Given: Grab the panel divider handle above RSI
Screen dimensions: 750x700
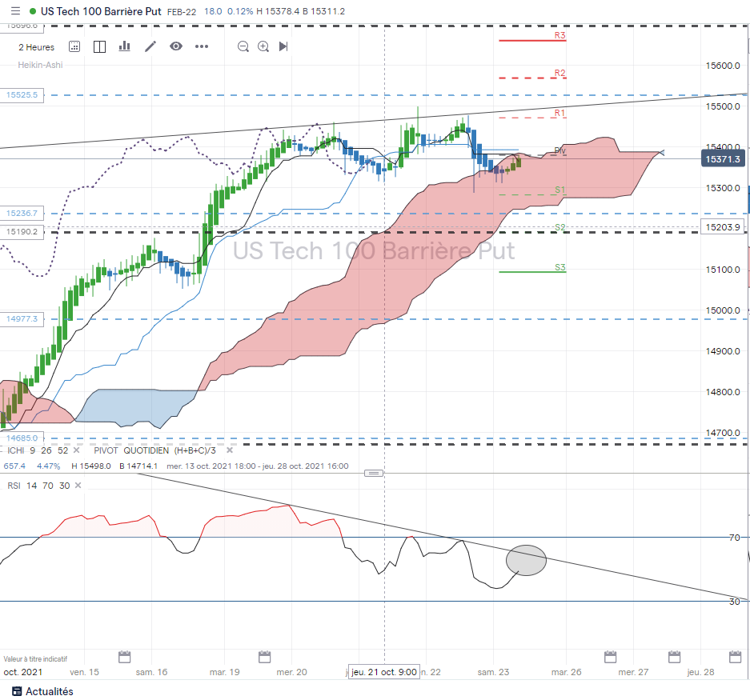Looking at the screenshot, I should 374,474.
